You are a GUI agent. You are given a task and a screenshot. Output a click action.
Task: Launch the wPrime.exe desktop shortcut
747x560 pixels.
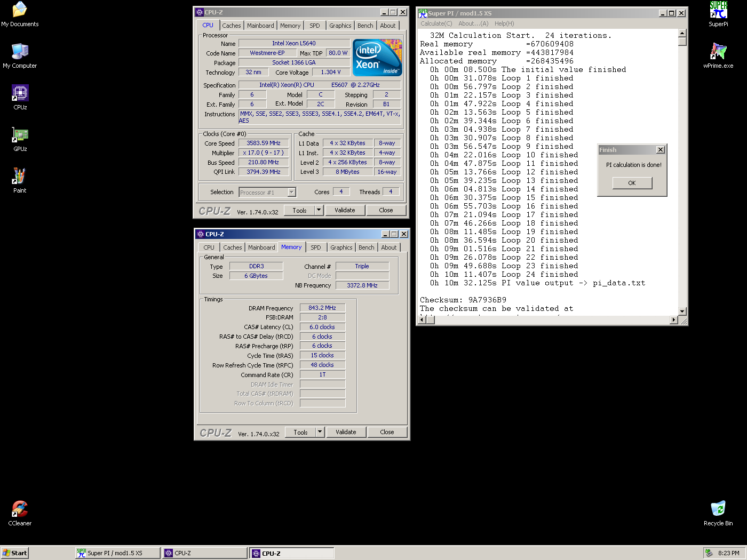pos(718,56)
